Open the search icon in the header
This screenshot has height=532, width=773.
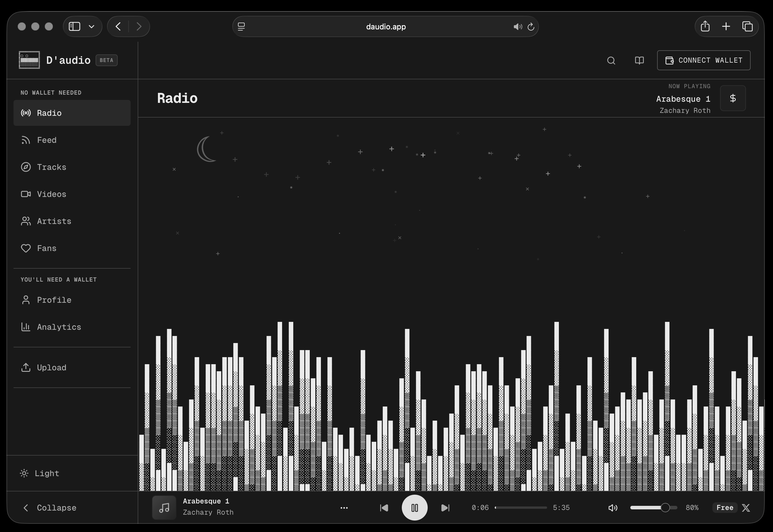(611, 60)
